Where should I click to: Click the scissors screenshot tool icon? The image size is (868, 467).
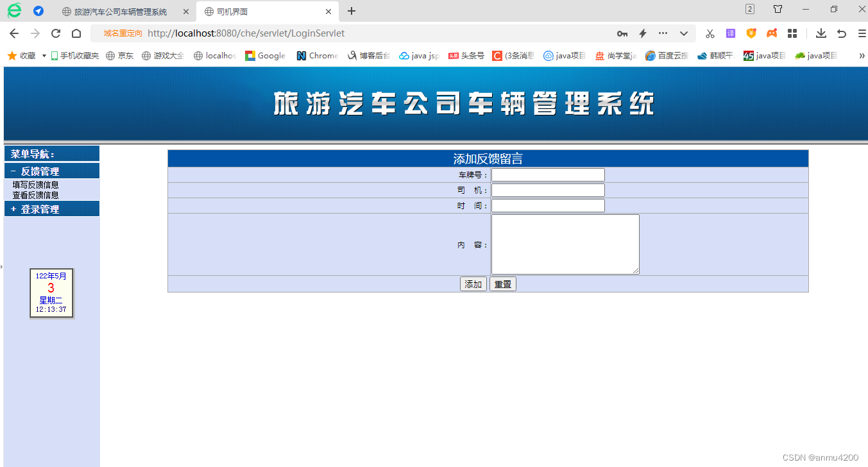coord(710,33)
